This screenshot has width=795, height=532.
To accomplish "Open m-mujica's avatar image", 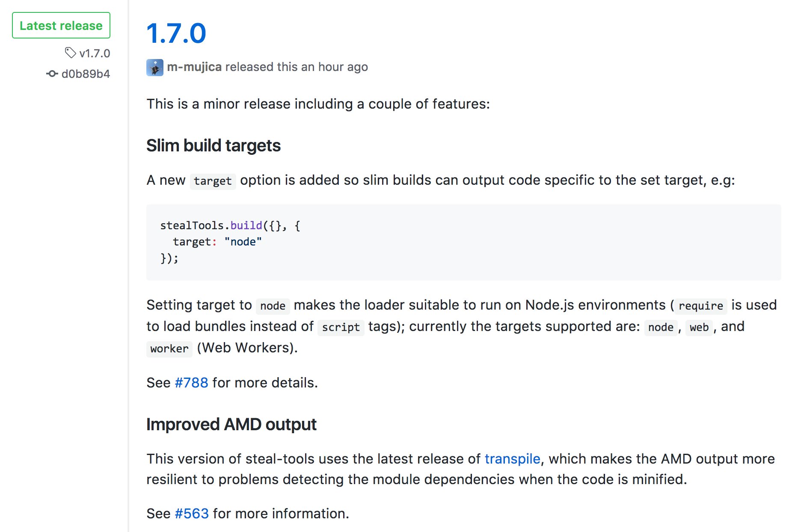I will coord(155,68).
